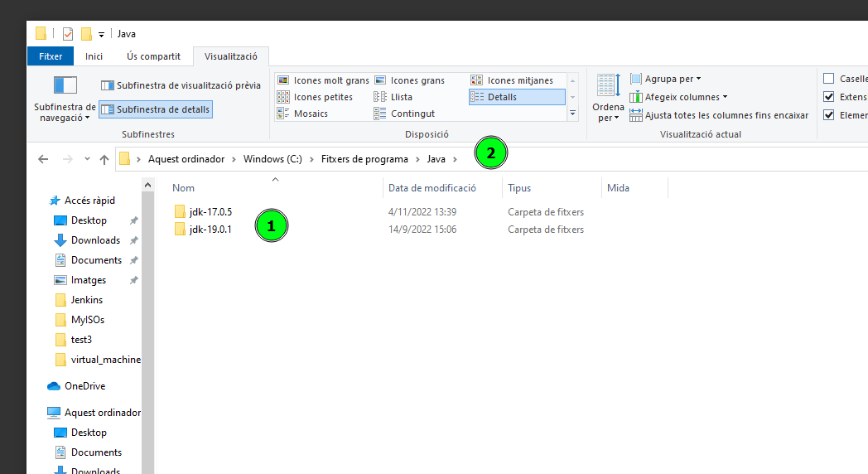Unpin Desktop using its pin icon

click(133, 220)
